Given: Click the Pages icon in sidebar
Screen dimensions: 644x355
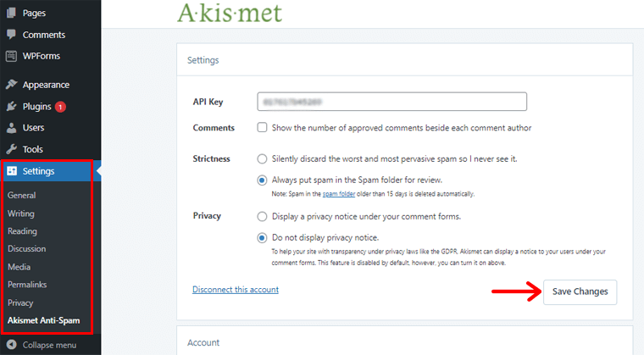Looking at the screenshot, I should tap(11, 14).
